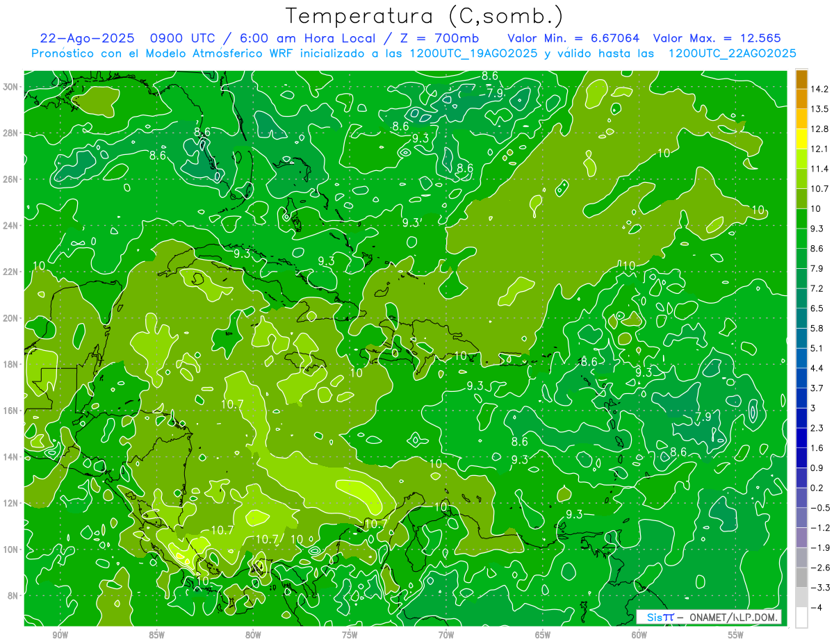Click the 90W longitude axis label
834x644 pixels.
60,635
